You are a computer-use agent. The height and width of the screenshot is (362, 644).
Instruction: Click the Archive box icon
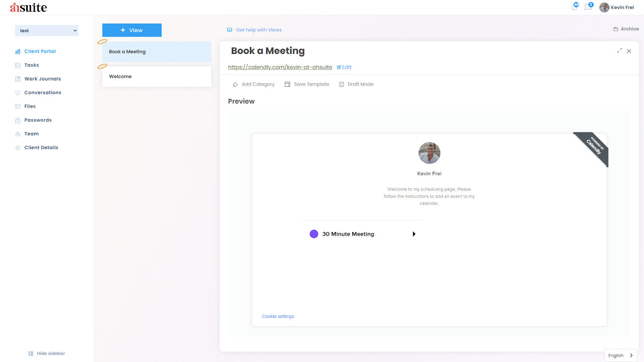(616, 29)
